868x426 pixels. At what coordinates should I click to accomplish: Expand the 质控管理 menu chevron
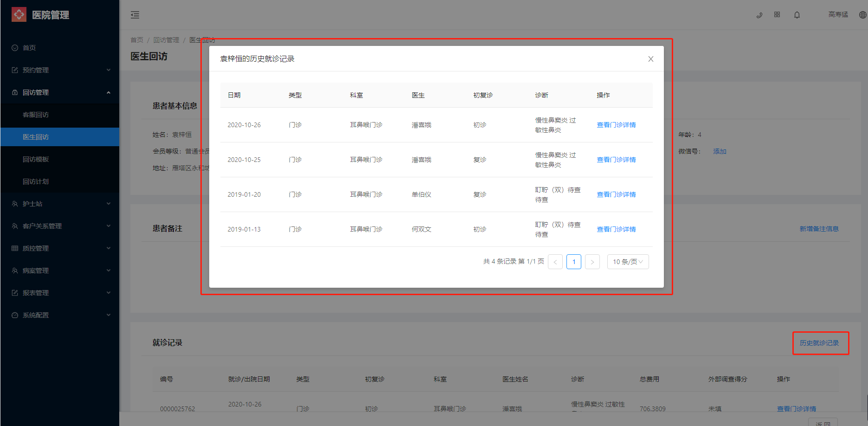109,248
